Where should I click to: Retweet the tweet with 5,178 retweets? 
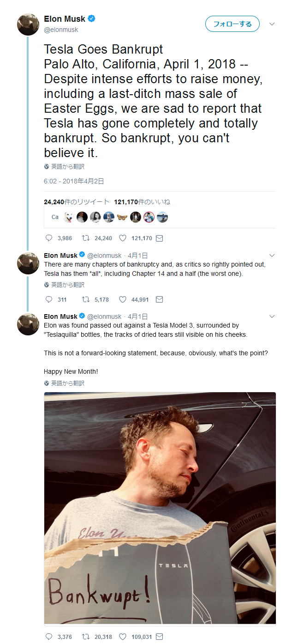coord(85,299)
